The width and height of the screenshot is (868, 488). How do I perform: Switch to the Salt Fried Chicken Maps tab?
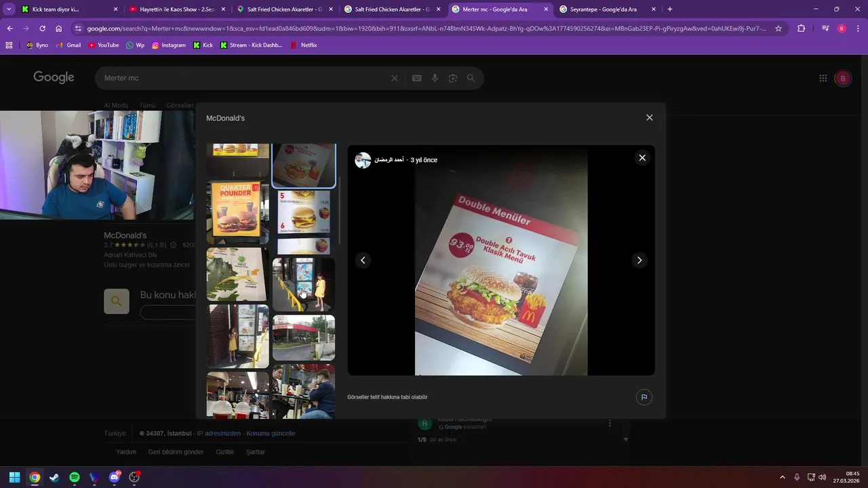coord(285,9)
